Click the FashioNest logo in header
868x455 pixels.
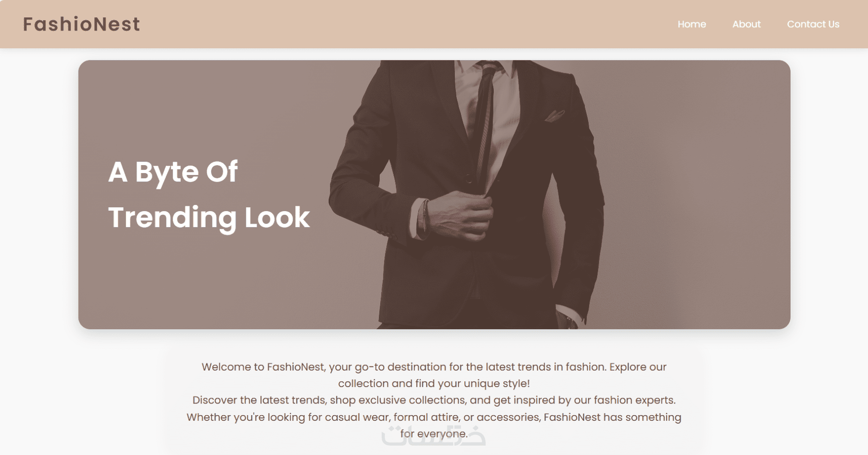tap(81, 24)
